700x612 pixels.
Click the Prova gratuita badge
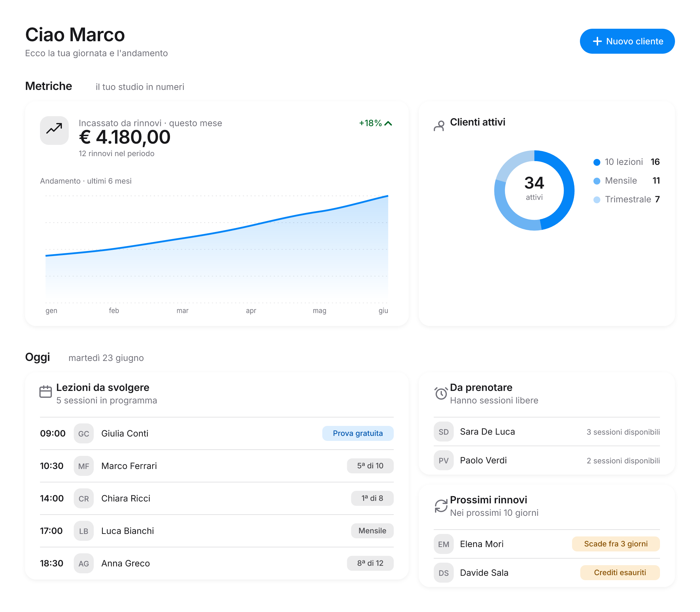[358, 433]
